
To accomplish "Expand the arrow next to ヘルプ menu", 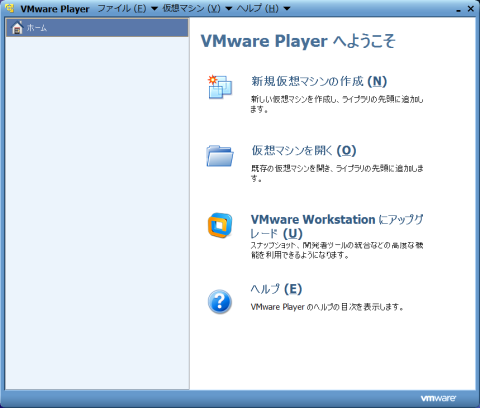I will coord(287,9).
